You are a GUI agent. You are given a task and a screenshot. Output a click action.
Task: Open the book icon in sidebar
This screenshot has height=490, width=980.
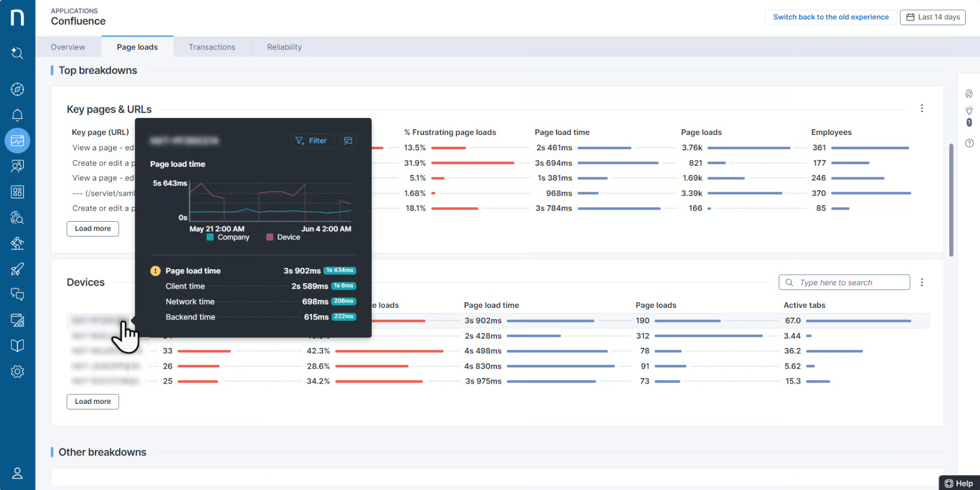18,346
